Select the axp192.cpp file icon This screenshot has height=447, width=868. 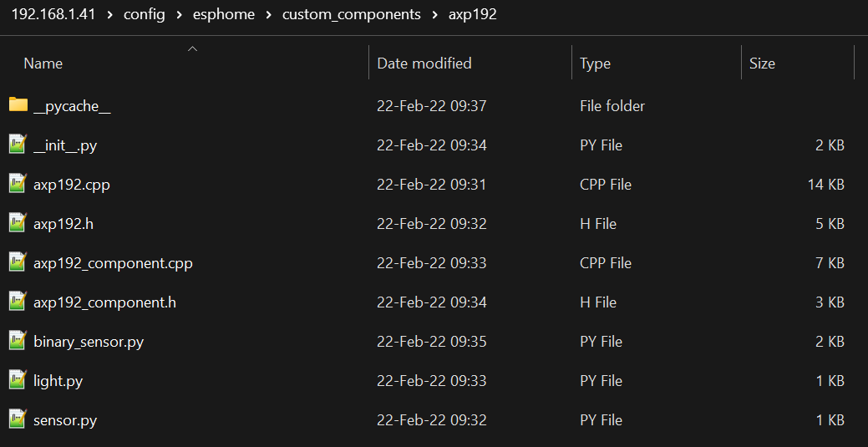(18, 184)
